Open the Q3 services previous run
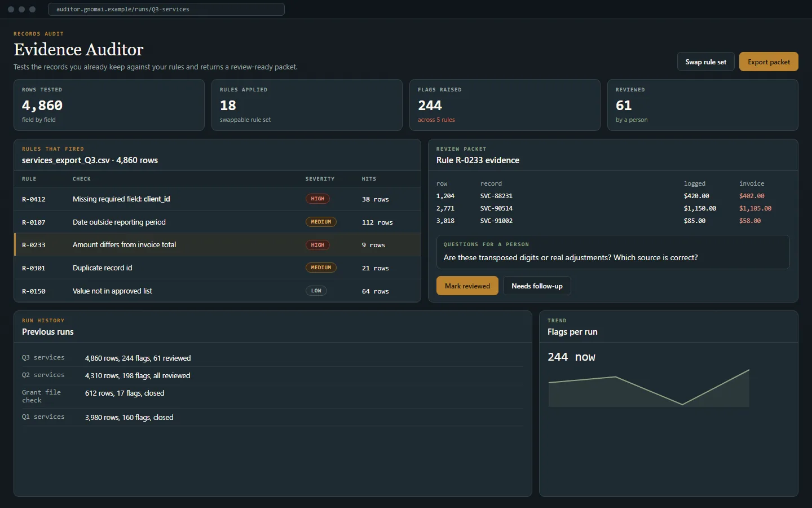Image resolution: width=812 pixels, height=508 pixels. click(272, 358)
